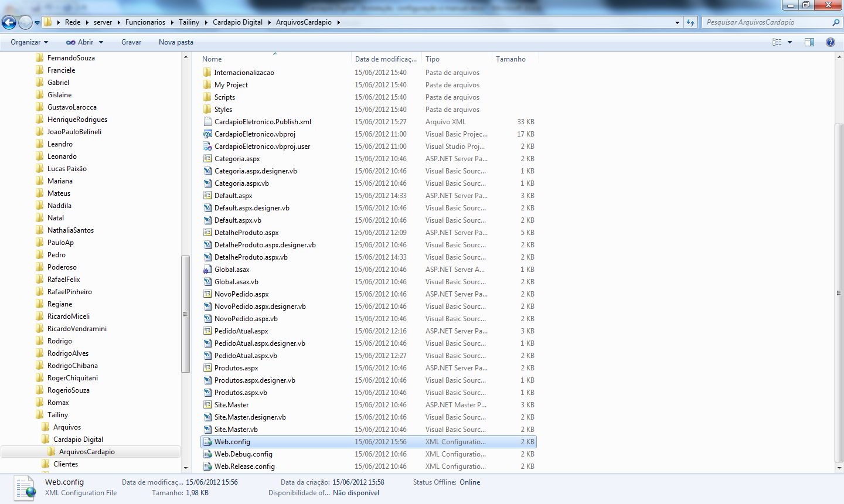
Task: Expand the arrow after Cardapio Digital breadcrumb
Action: pos(269,22)
